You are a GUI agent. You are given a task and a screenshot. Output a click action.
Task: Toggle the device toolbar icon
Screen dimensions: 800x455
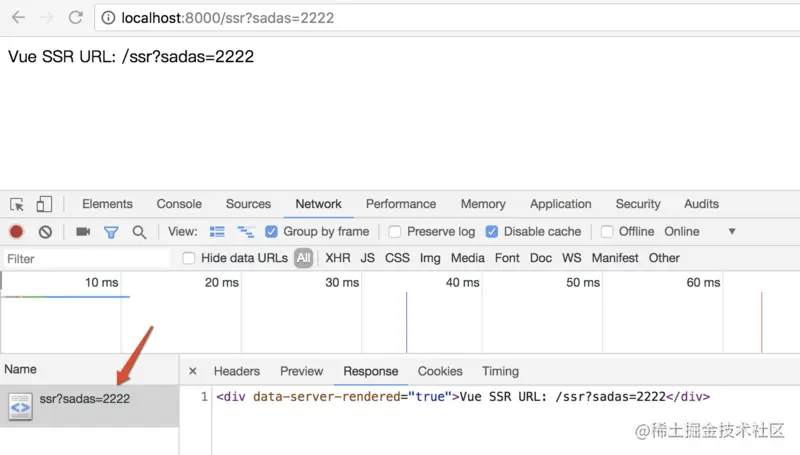click(x=44, y=204)
